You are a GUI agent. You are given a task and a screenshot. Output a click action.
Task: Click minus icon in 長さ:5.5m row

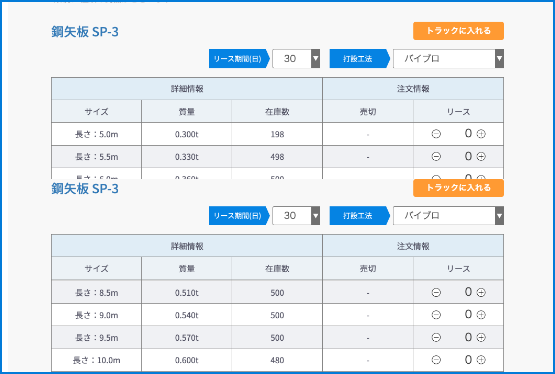click(x=436, y=156)
